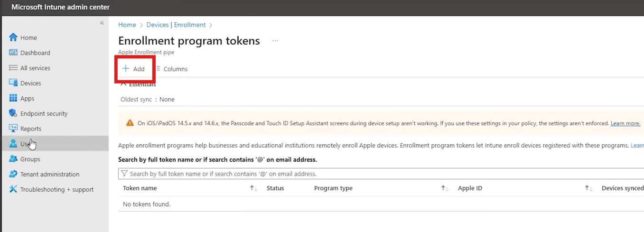
Task: Open the Reports sidebar icon
Action: coord(13,129)
